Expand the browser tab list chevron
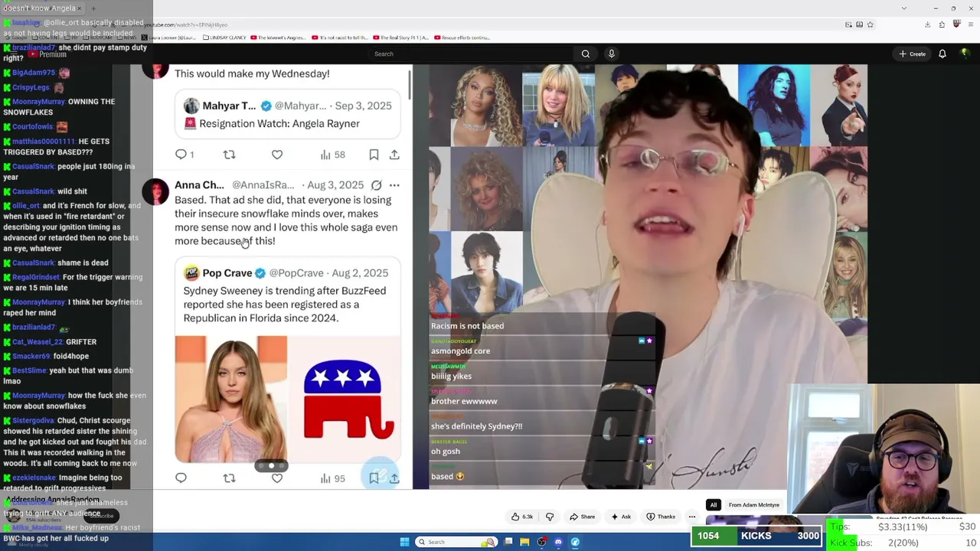Screen dimensions: 980x551 904,8
